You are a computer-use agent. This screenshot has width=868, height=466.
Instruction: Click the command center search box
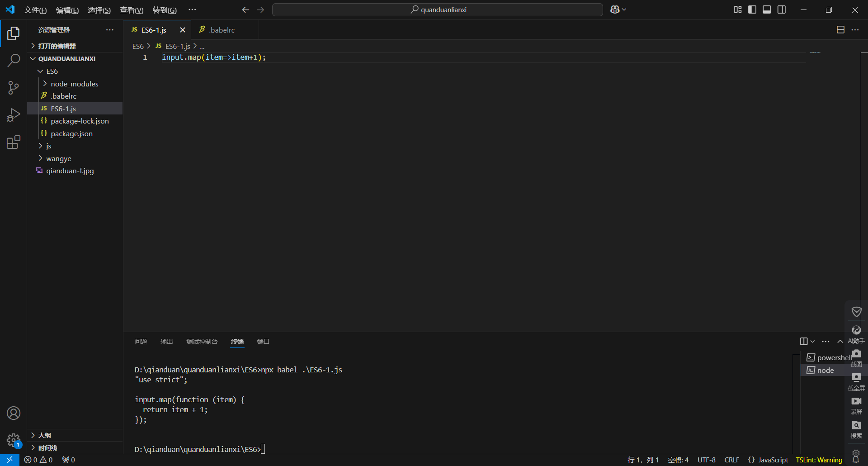[438, 10]
